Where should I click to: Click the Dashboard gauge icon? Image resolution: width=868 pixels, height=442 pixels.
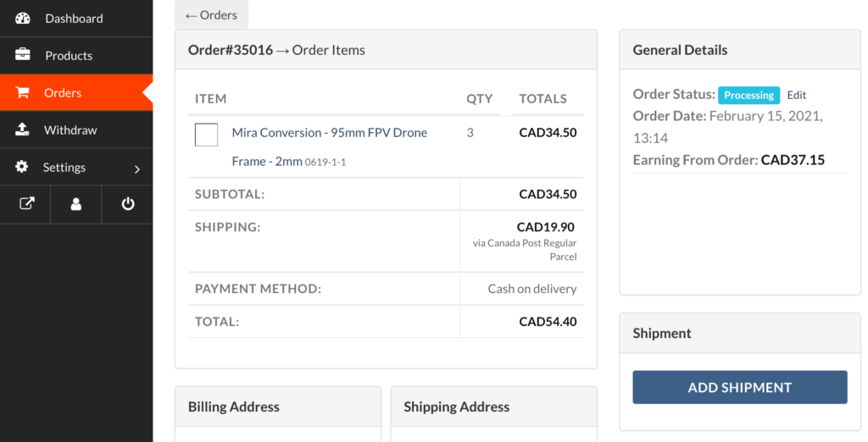pos(23,19)
